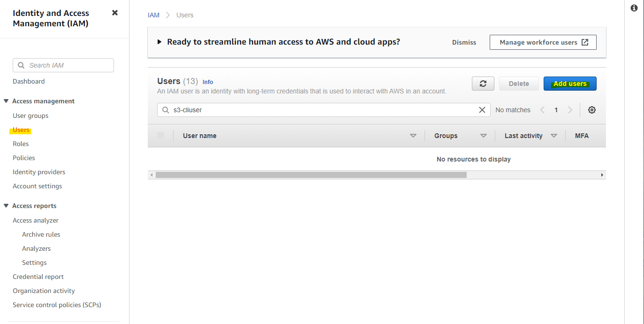
Task: Close the IAM navigation sidebar
Action: coord(115,13)
